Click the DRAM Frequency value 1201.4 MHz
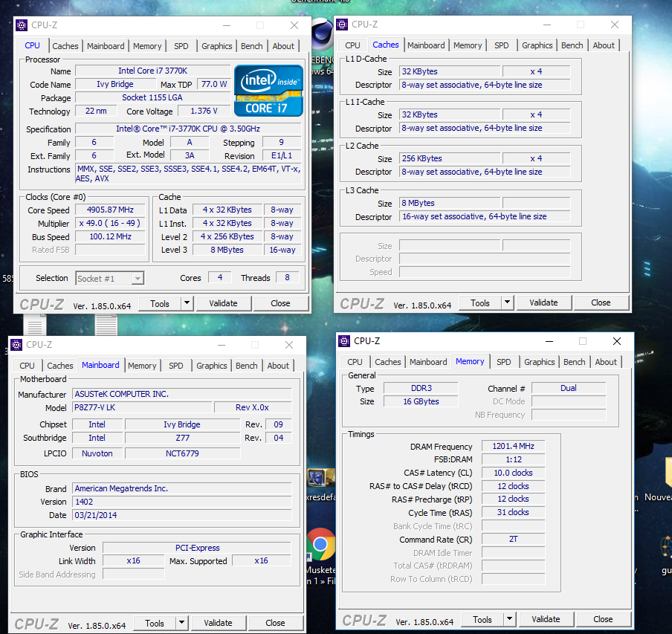The width and height of the screenshot is (672, 634). click(x=514, y=447)
